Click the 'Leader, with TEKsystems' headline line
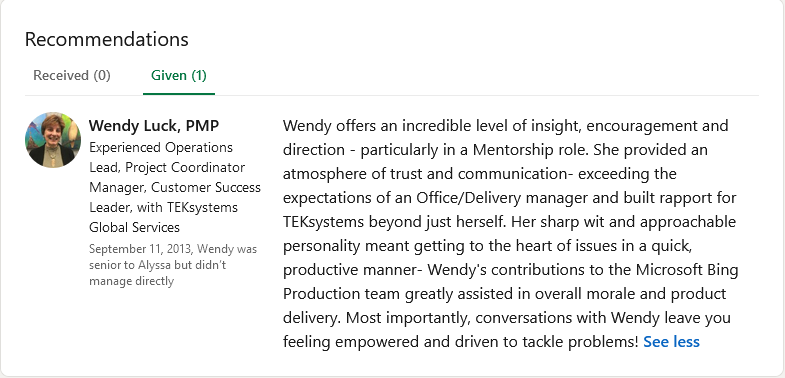Viewport: 785px width, 378px height. 163,207
